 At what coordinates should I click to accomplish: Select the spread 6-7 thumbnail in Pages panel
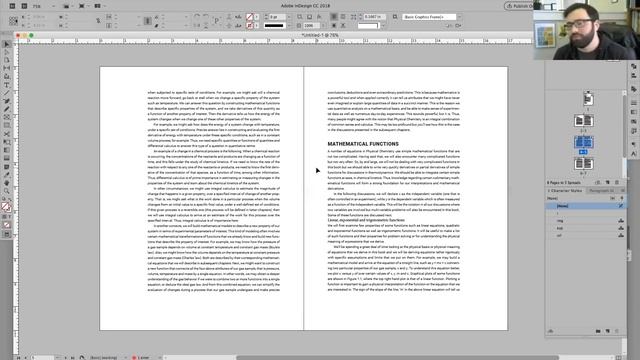(x=584, y=163)
